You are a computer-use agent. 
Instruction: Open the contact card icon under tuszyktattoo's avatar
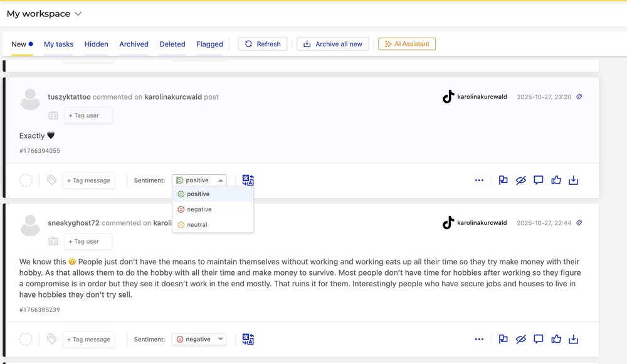(53, 115)
